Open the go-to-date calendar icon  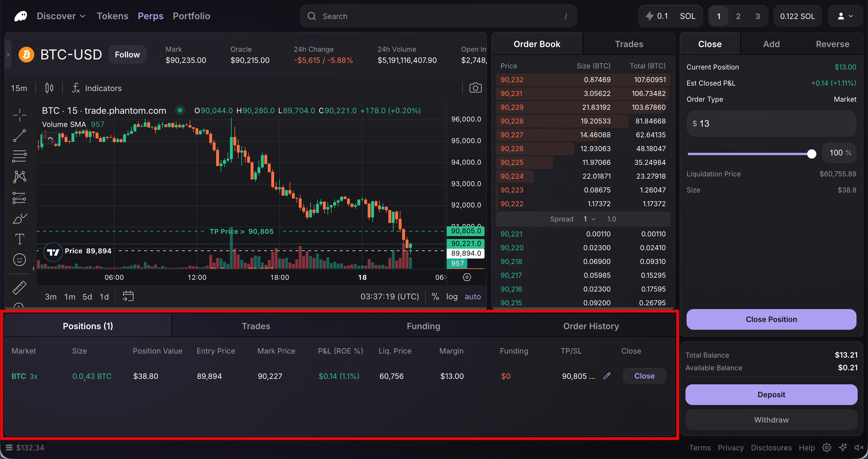(x=128, y=296)
